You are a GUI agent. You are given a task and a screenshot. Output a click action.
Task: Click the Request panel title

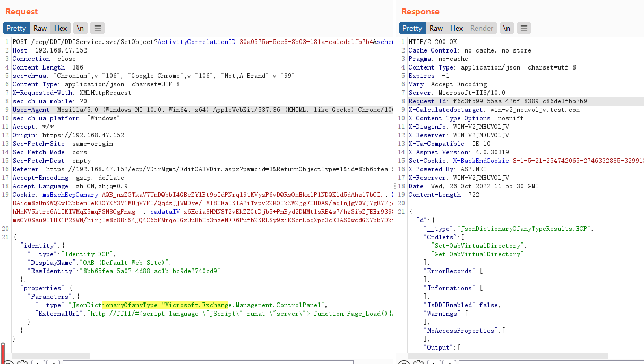point(22,11)
